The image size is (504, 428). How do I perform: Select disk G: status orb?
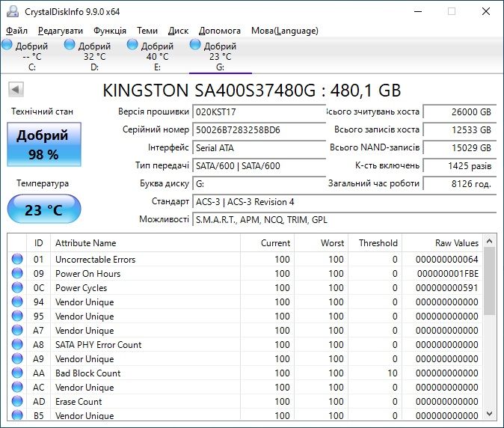coord(195,45)
